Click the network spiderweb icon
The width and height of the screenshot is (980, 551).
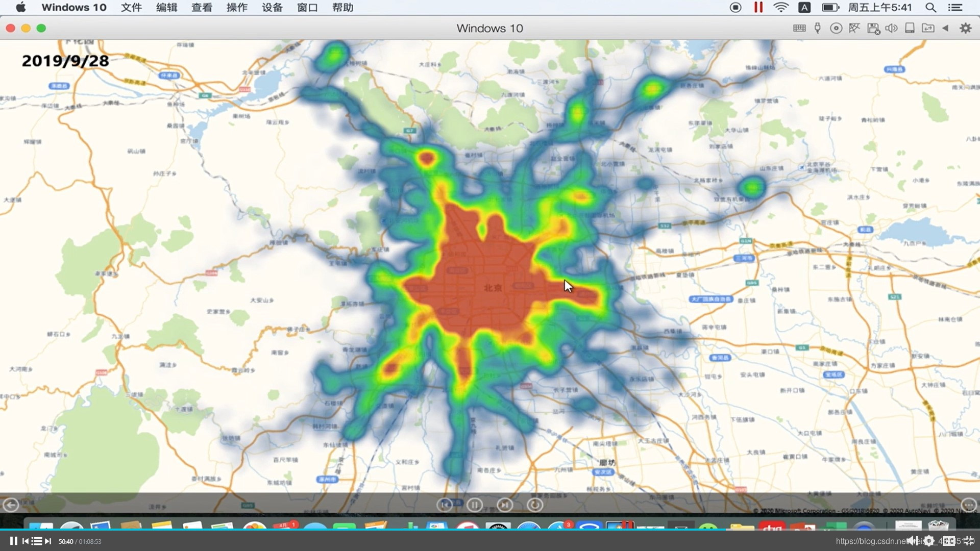pyautogui.click(x=854, y=28)
